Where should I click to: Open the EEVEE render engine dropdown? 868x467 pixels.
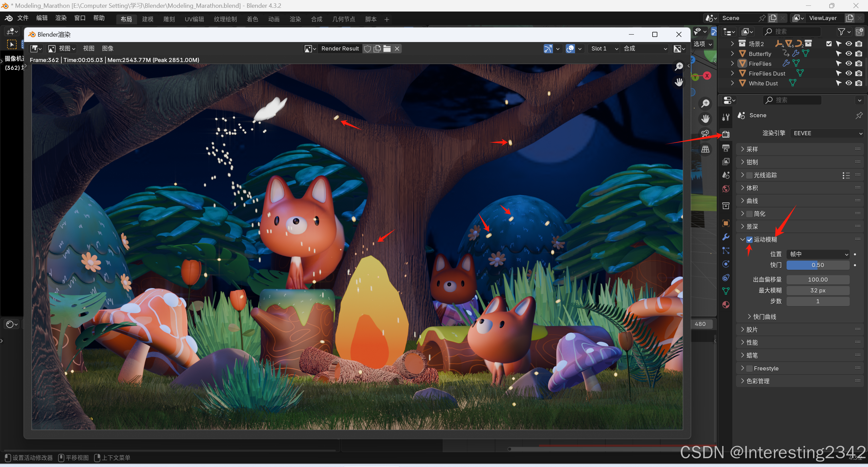pos(827,133)
